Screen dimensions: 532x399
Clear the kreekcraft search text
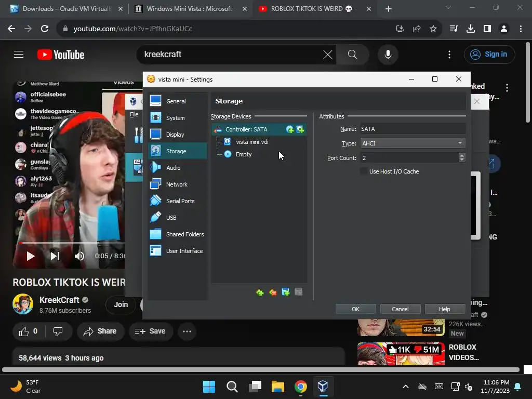328,54
